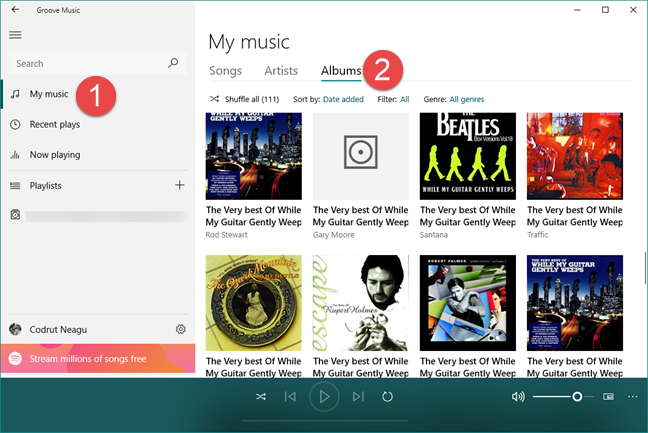Open the second-row city skyline album cover

click(x=575, y=303)
